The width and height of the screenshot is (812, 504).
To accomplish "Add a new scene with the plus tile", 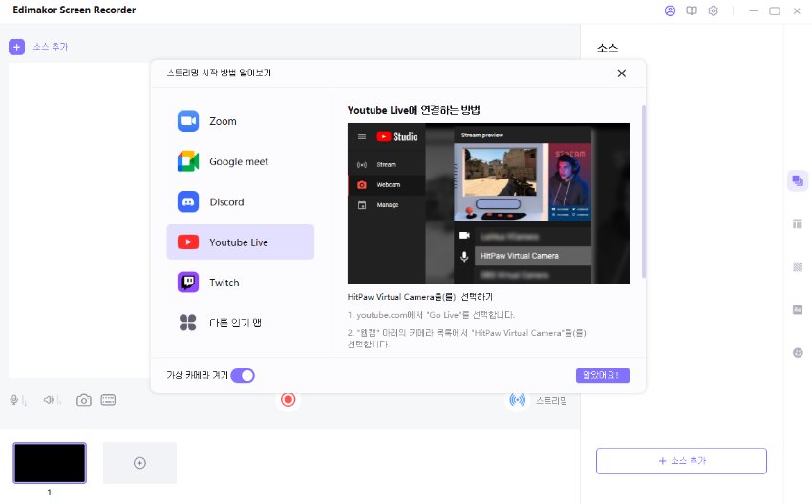I will 139,463.
